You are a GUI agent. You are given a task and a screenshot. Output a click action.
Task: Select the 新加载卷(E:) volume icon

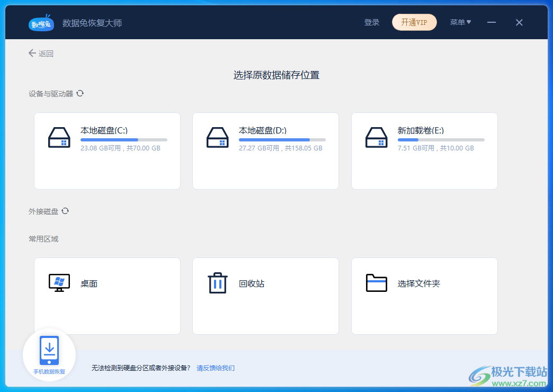point(376,138)
